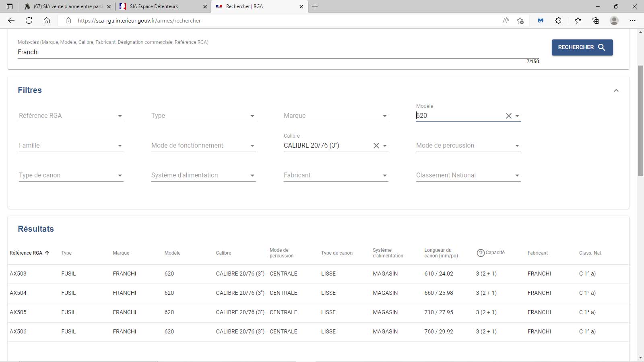Open Malwarebytes extension icon

coord(541,21)
